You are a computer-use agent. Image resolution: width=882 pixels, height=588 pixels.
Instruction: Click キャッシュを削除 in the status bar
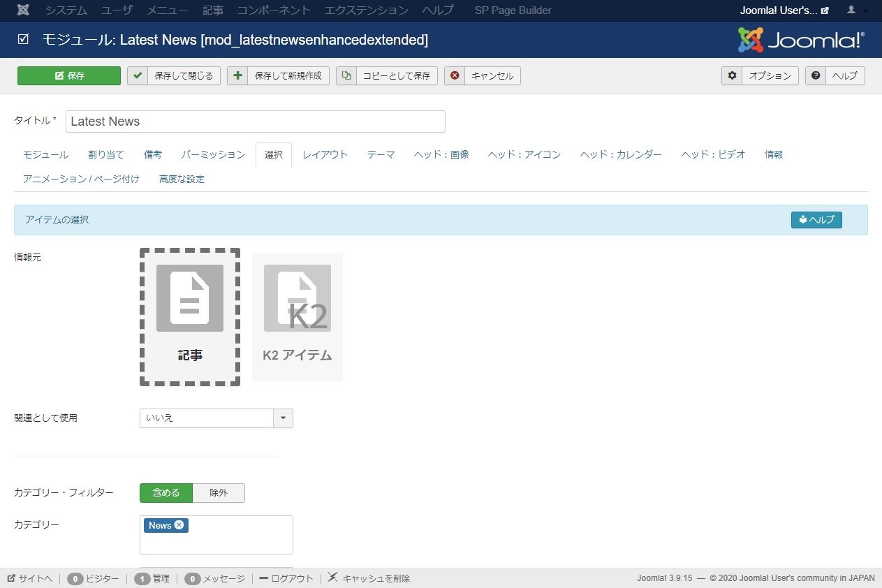(369, 578)
